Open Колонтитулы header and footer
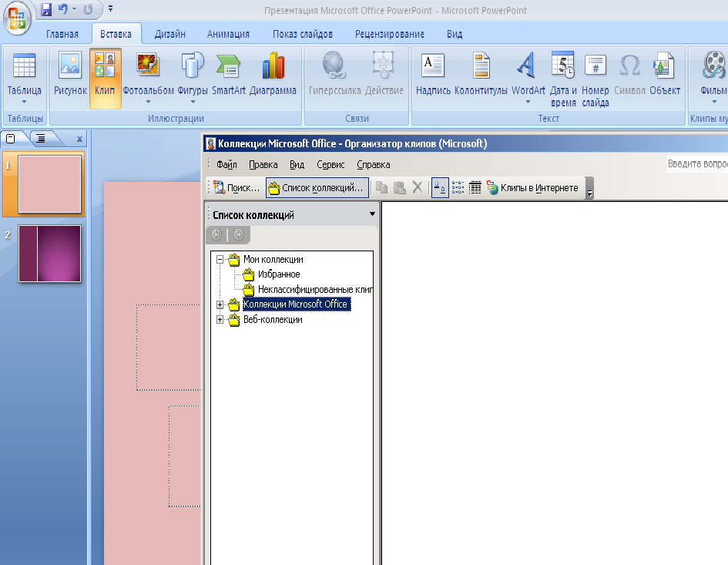728x565 pixels. click(x=481, y=74)
